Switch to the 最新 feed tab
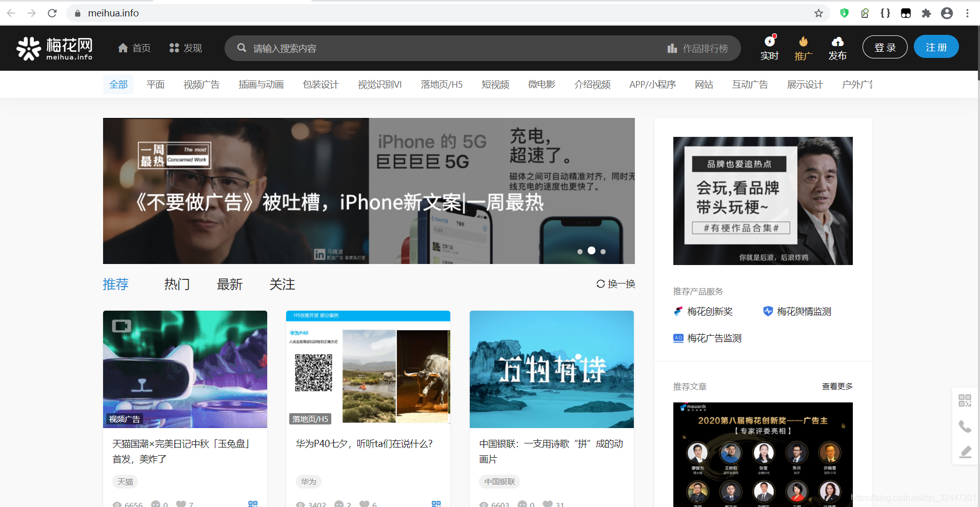 click(x=230, y=285)
